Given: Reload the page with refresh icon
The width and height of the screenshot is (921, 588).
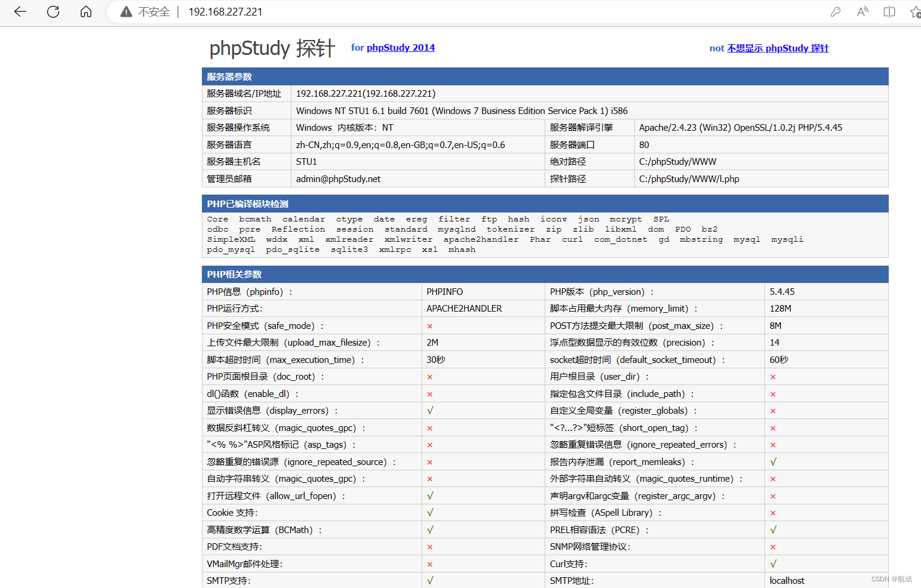Looking at the screenshot, I should [53, 11].
